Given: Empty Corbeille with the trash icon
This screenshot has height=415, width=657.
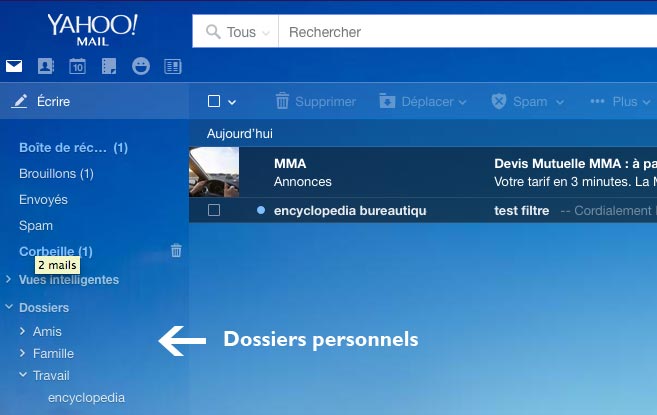Looking at the screenshot, I should click(x=176, y=251).
